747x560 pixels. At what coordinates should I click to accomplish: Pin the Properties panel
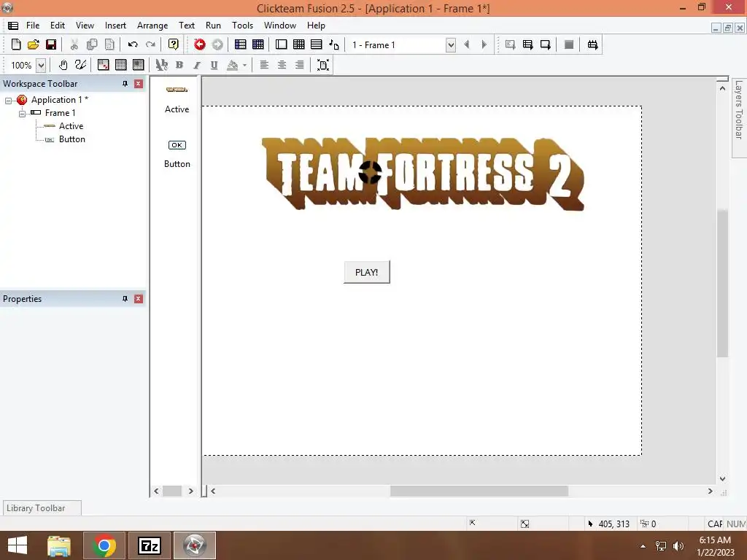125,299
